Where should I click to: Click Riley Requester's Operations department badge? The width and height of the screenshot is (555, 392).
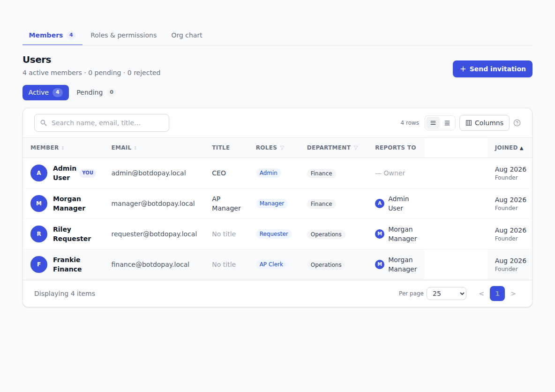(326, 234)
